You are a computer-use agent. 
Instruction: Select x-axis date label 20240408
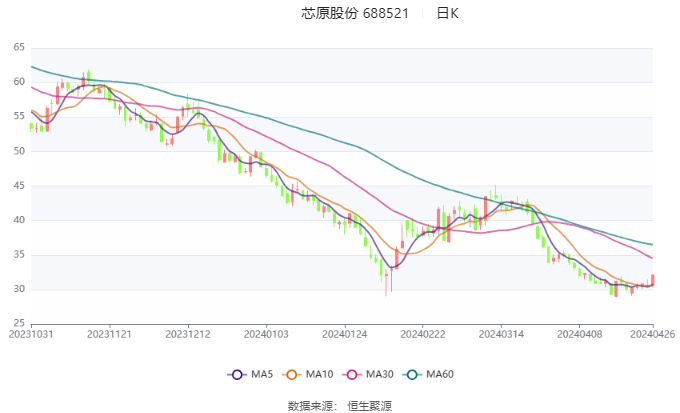coord(580,334)
